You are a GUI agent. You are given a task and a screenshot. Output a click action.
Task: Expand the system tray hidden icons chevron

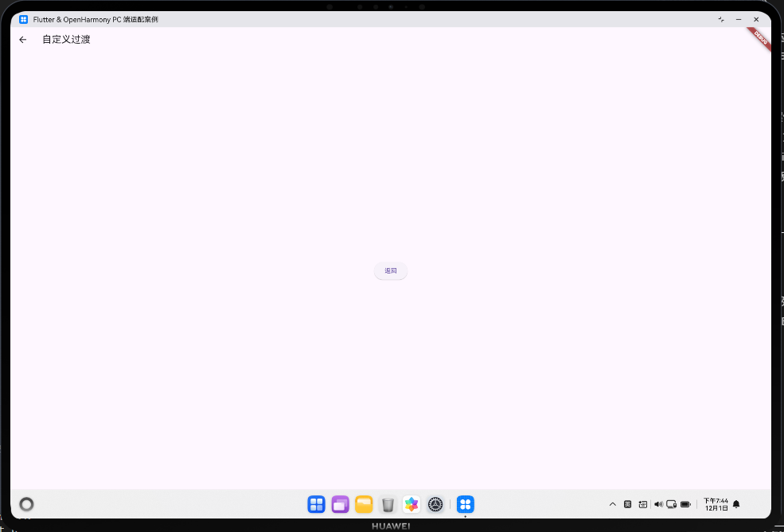[613, 504]
